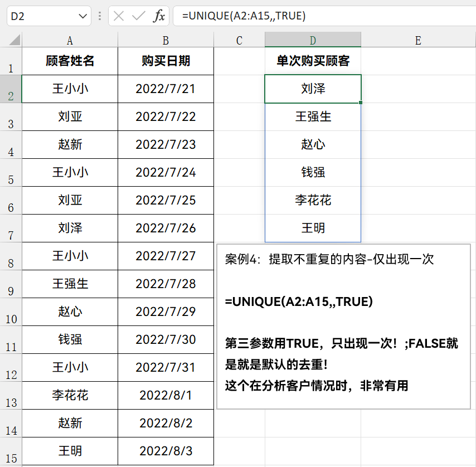Select cell D3 with 王强生
476x467 pixels.
(313, 117)
